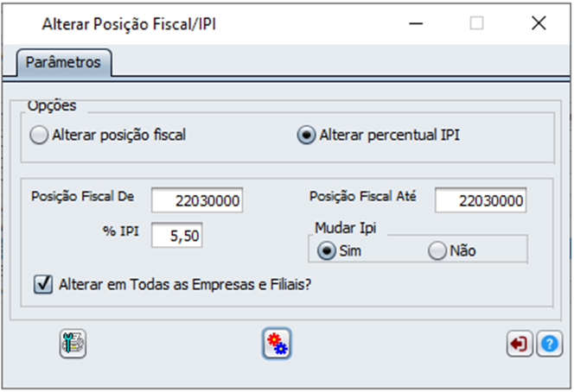Run processing with the red-blue gears icon
The width and height of the screenshot is (574, 392).
pyautogui.click(x=277, y=343)
